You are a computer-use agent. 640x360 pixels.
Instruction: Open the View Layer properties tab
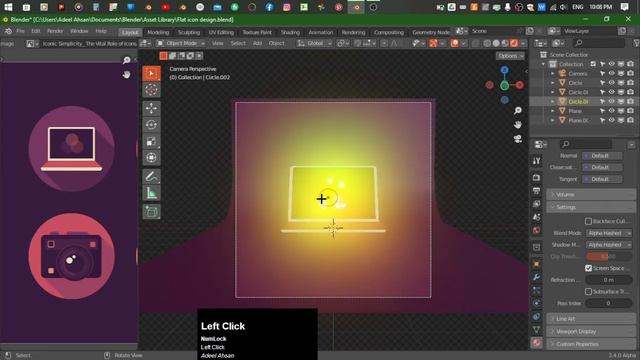(536, 204)
